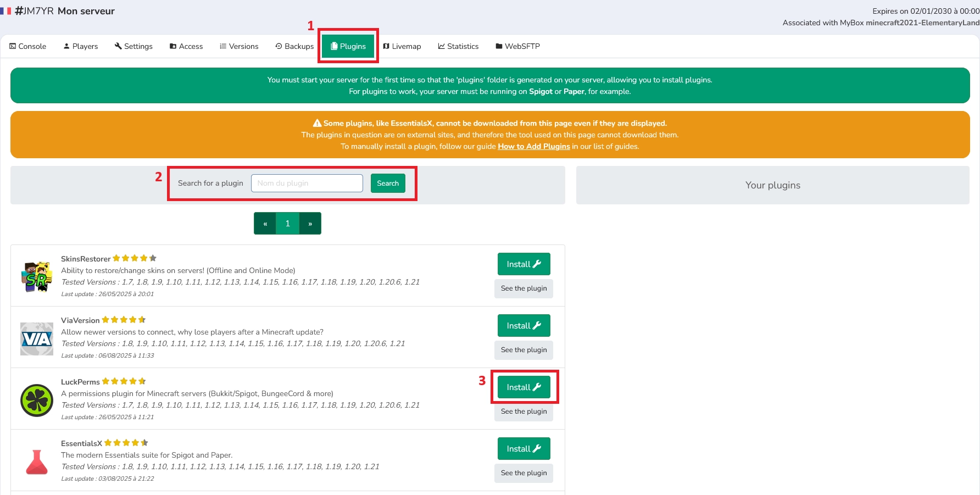Install the EssentialsX plugin
Screen dimensions: 980x495
tap(524, 449)
